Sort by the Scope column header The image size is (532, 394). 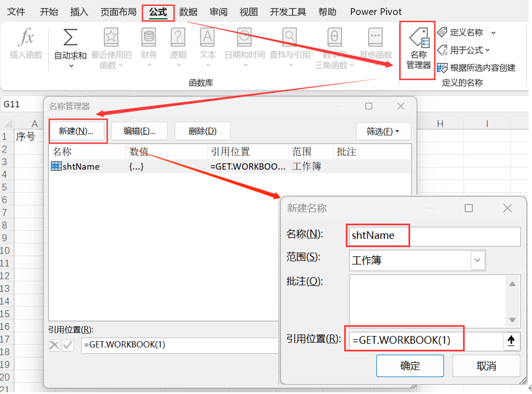311,152
